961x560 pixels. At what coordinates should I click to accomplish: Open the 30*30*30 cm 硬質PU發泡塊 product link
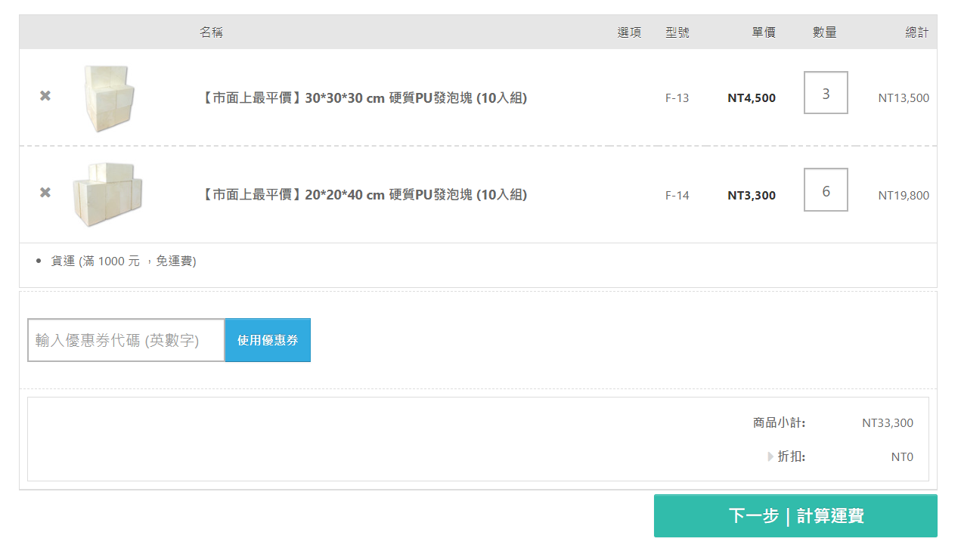point(364,98)
